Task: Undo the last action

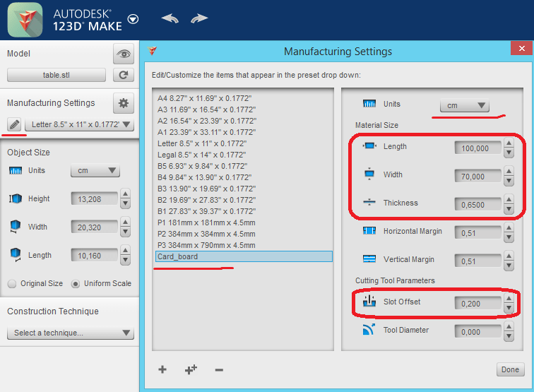Action: pyautogui.click(x=170, y=18)
